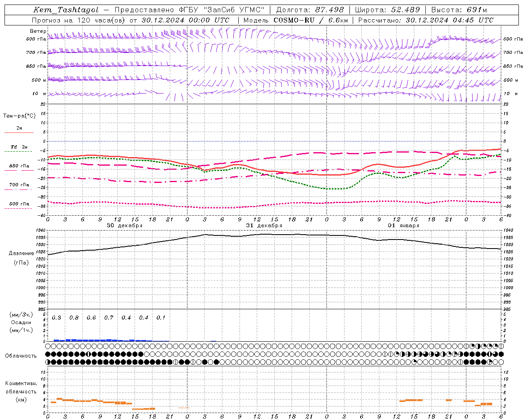525x420 pixels.
Task: Select the longitude value Долгота: 87.498
Action: [310, 10]
